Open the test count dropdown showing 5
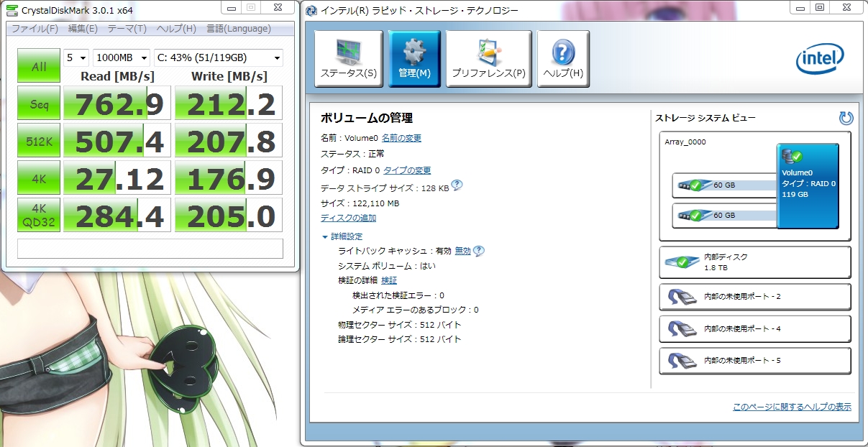 click(x=76, y=57)
